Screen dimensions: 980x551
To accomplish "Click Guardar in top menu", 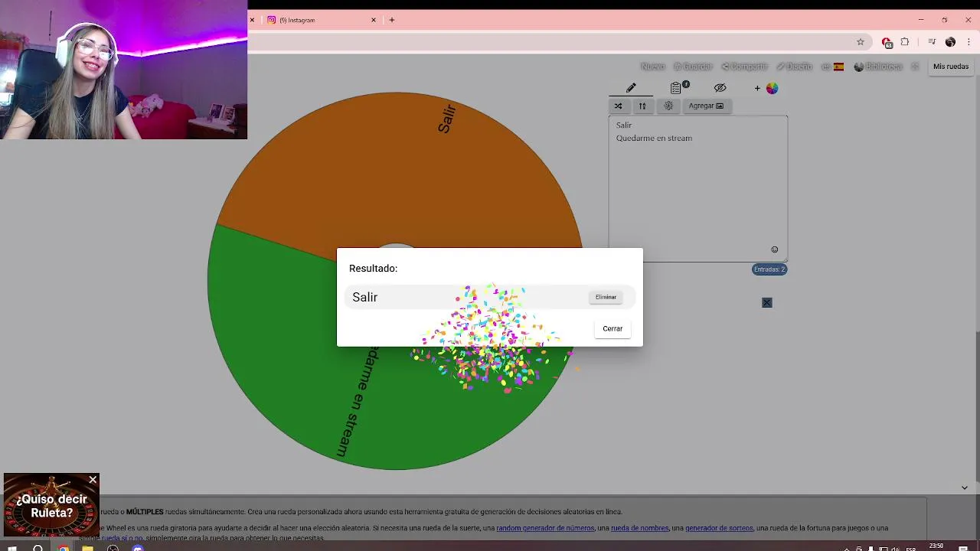I will [x=693, y=67].
